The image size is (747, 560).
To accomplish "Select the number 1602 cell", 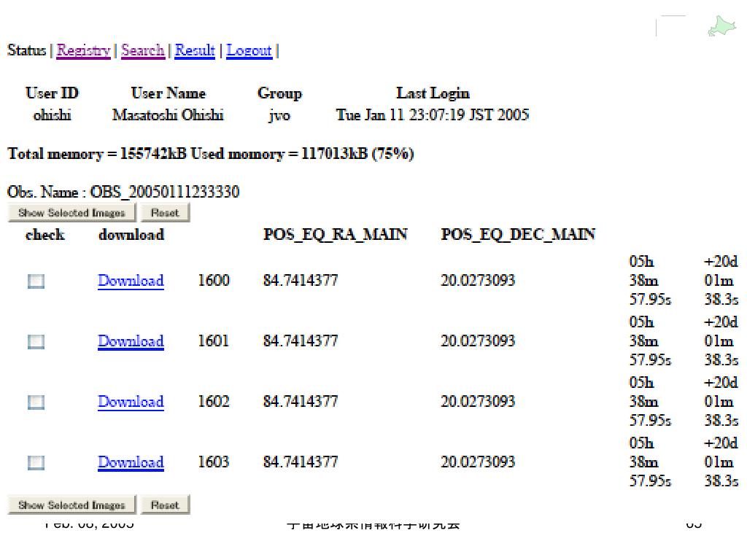I will pos(214,401).
